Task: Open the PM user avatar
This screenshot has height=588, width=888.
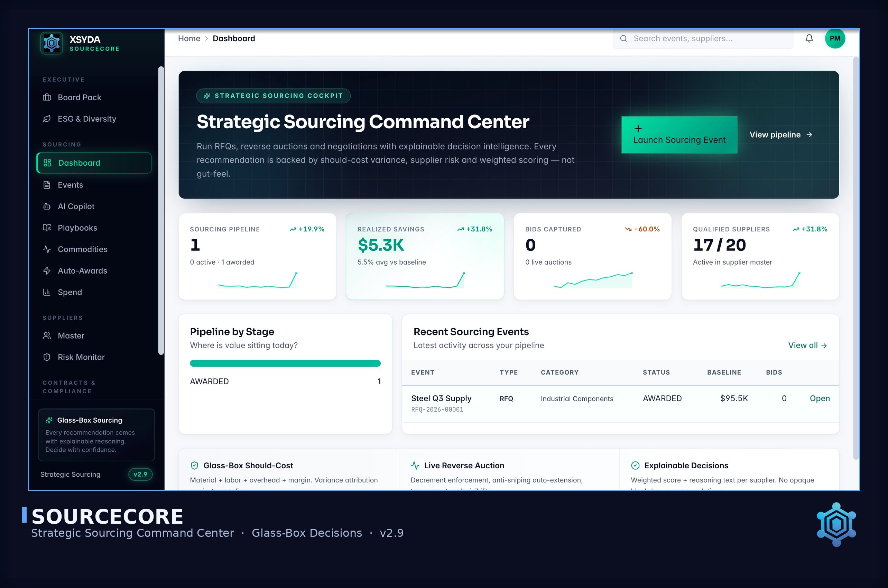Action: (x=835, y=38)
